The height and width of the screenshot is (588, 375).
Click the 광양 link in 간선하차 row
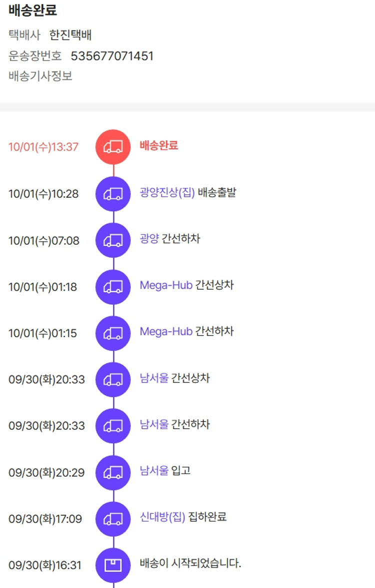click(149, 239)
